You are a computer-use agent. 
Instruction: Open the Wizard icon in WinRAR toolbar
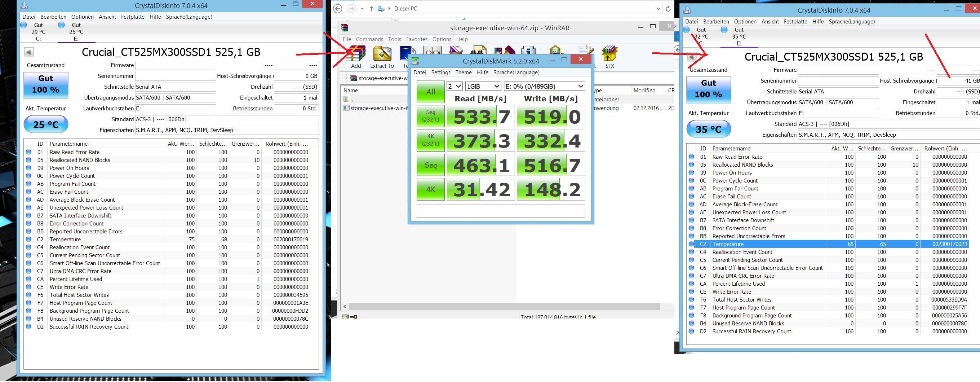click(x=504, y=50)
